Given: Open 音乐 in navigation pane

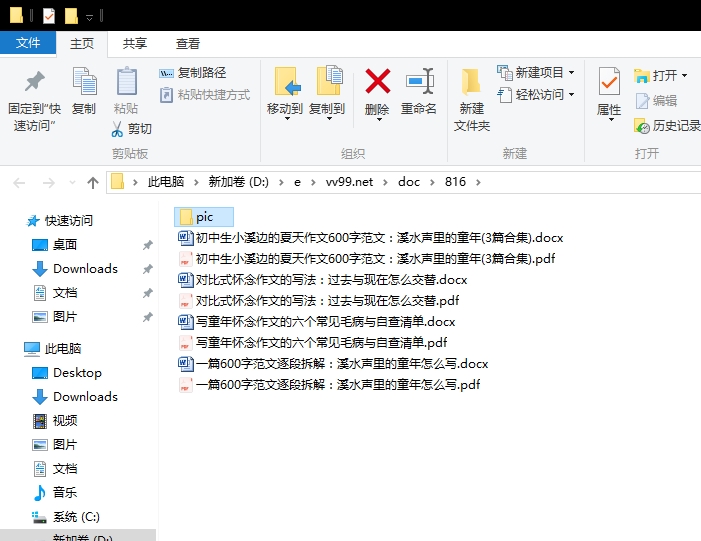Looking at the screenshot, I should [x=55, y=492].
